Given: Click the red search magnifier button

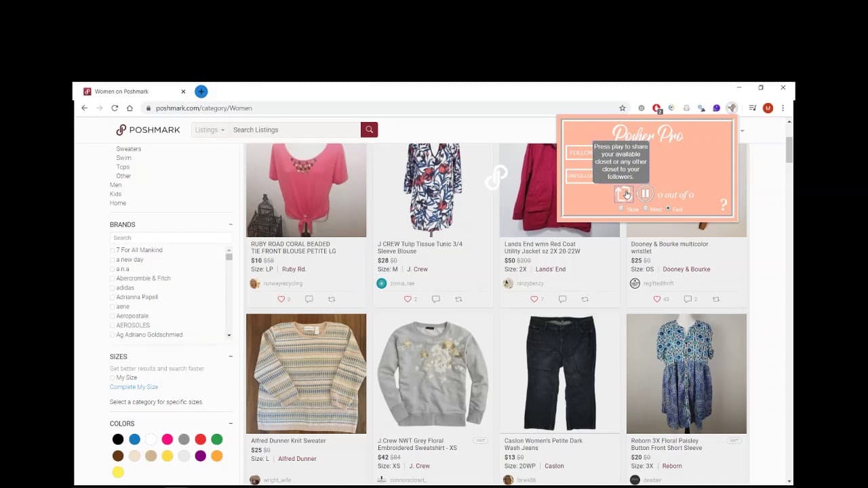Looking at the screenshot, I should [369, 129].
